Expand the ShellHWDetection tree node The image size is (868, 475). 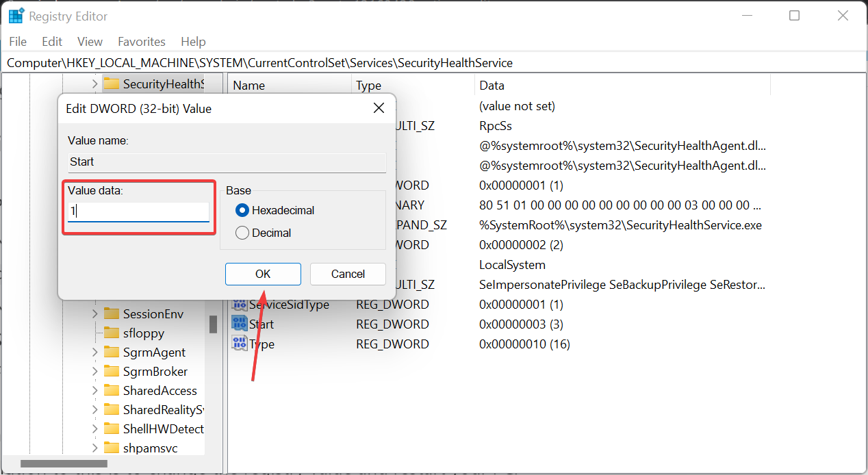[94, 428]
